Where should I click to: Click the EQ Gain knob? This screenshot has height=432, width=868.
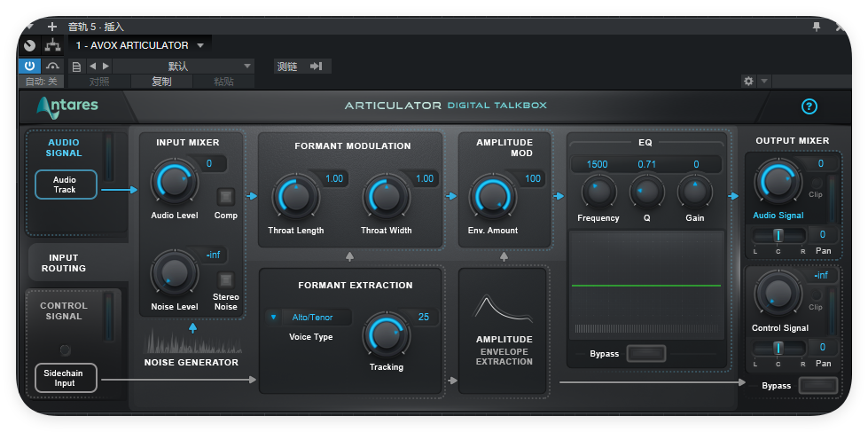[695, 192]
